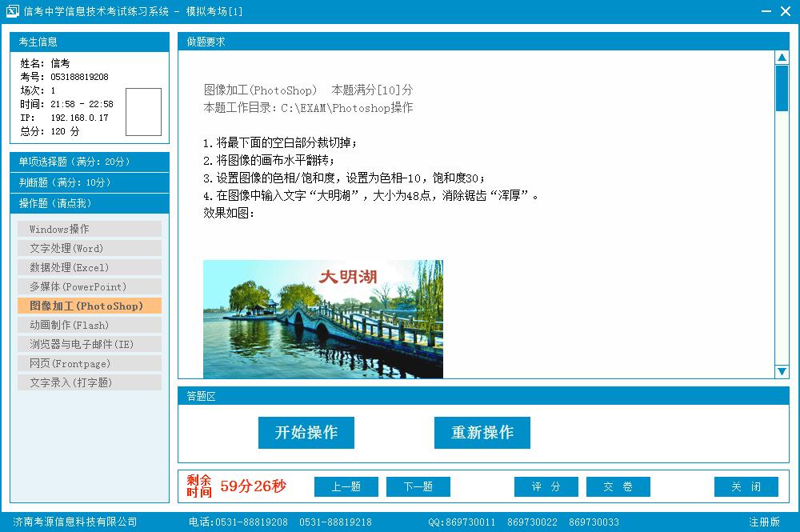Open the 动画制作(Flash) question section

[x=89, y=324]
